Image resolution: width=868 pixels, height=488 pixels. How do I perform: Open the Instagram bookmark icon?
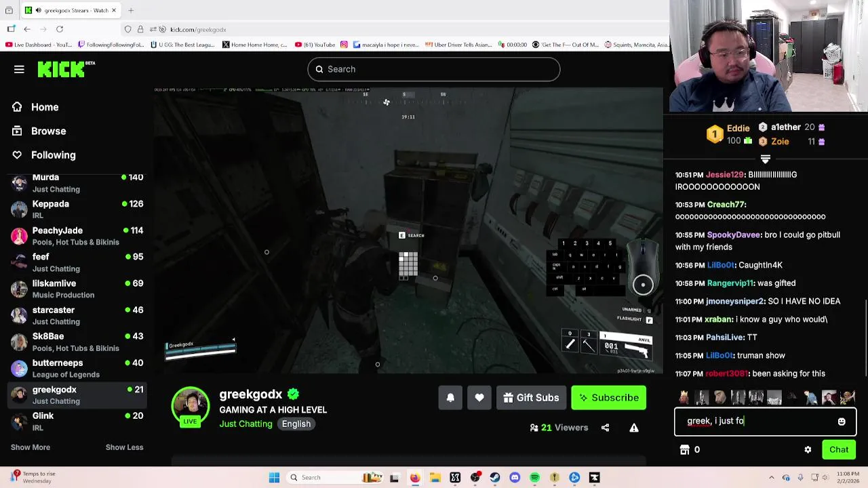tap(344, 45)
